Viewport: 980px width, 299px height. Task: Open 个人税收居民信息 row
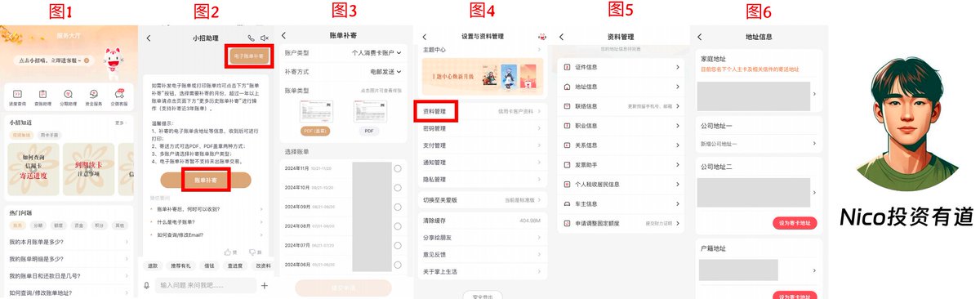(x=620, y=184)
